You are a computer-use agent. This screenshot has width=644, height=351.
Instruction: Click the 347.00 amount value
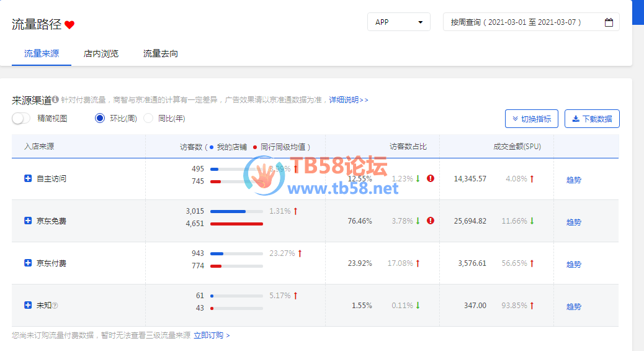[475, 305]
